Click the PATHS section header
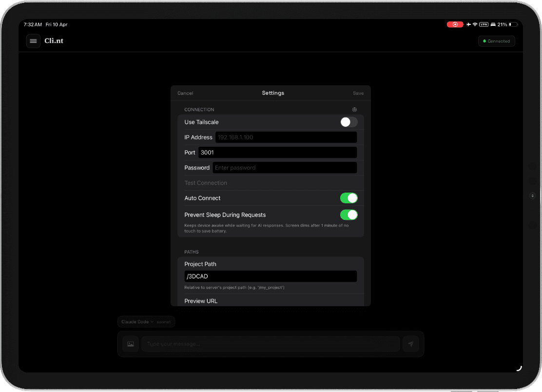The width and height of the screenshot is (542, 392). click(192, 252)
